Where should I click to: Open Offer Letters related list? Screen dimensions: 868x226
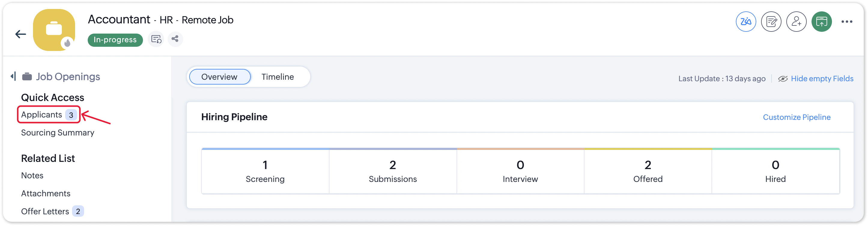point(45,211)
